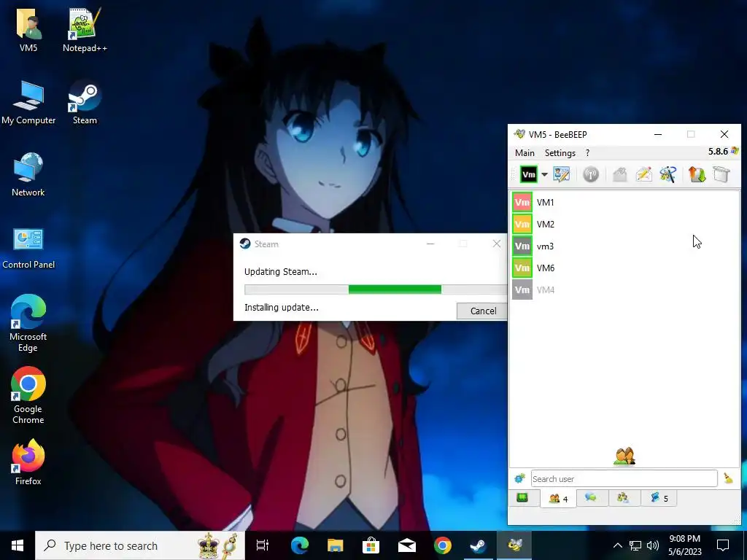The height and width of the screenshot is (560, 747).
Task: Switch to the blue flag tab showing 5
Action: click(x=659, y=498)
